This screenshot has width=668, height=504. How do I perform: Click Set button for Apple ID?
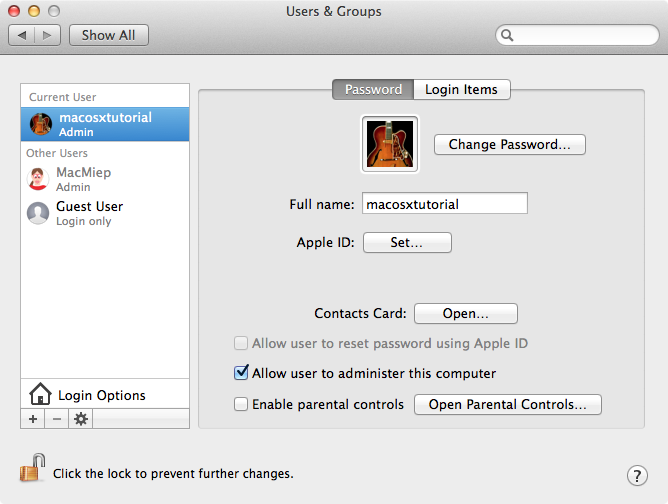coord(407,242)
